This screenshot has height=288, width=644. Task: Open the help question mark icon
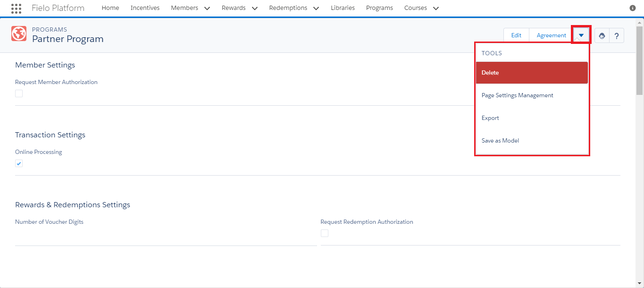pos(617,35)
